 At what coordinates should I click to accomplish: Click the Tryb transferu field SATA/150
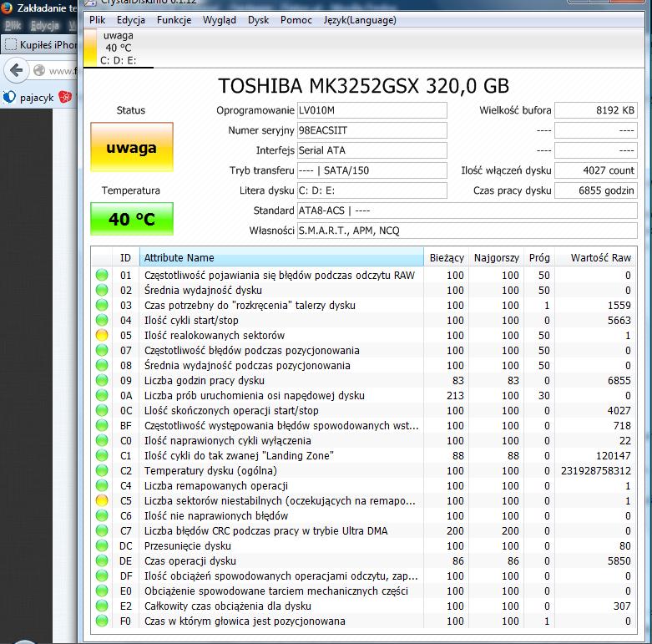[372, 170]
